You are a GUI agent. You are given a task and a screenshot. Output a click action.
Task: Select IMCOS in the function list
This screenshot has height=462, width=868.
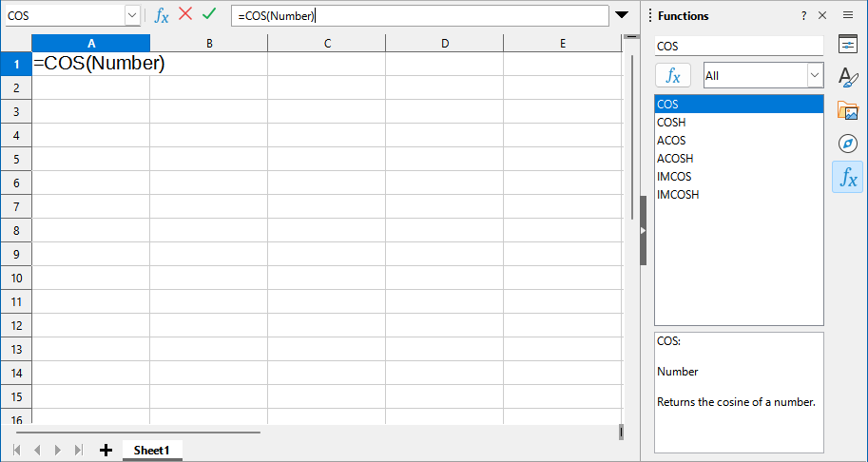click(739, 177)
